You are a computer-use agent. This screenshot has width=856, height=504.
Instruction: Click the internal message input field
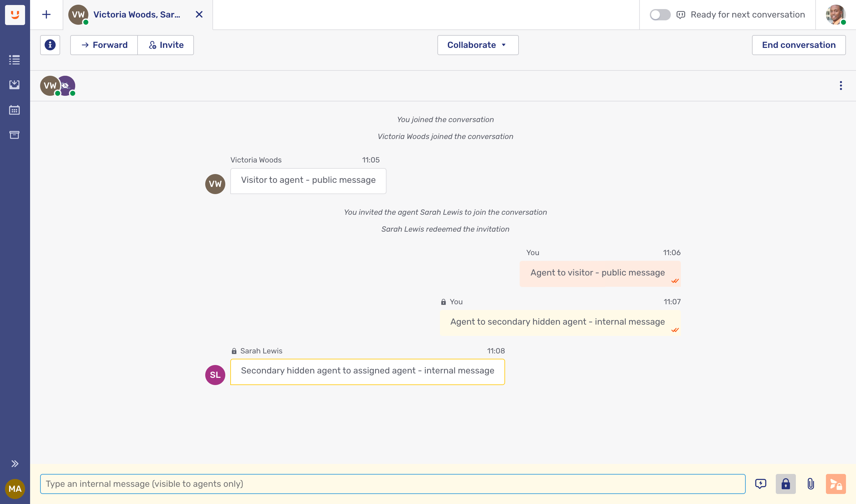pos(391,484)
